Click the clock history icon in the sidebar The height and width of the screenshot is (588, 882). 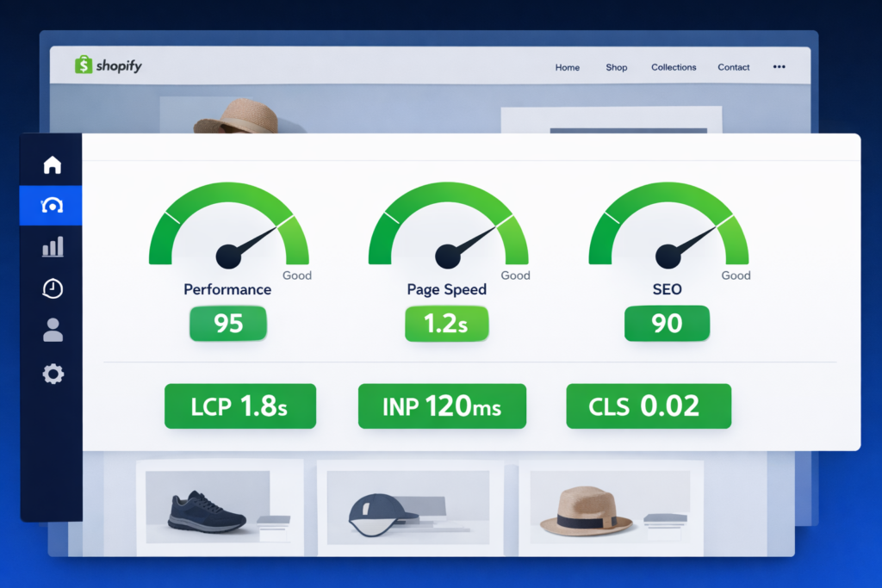click(x=51, y=288)
